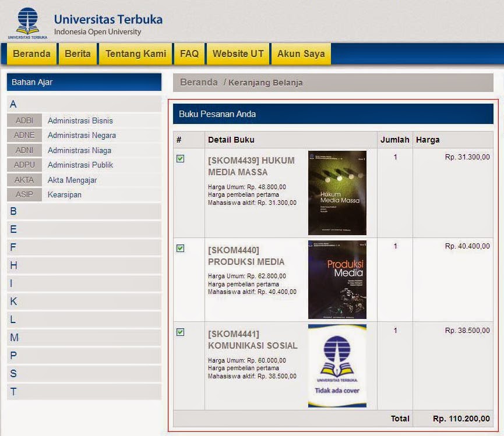Click the ASIP Kearsipan badge
The width and height of the screenshot is (504, 436).
pyautogui.click(x=24, y=194)
